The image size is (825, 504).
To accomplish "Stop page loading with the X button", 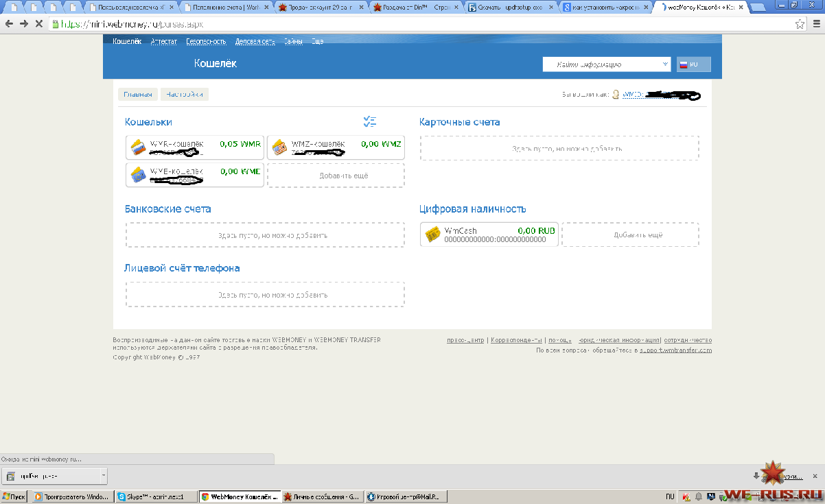I will click(39, 23).
